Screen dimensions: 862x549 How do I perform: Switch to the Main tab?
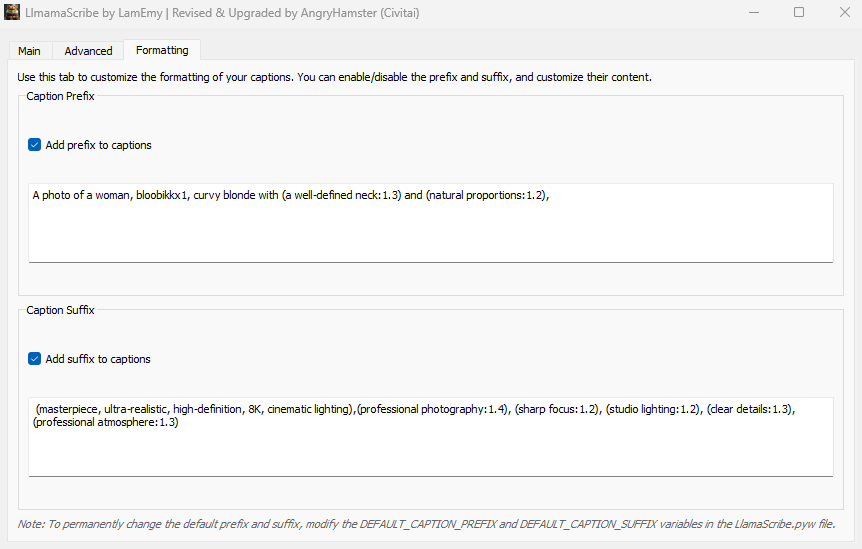pos(29,51)
